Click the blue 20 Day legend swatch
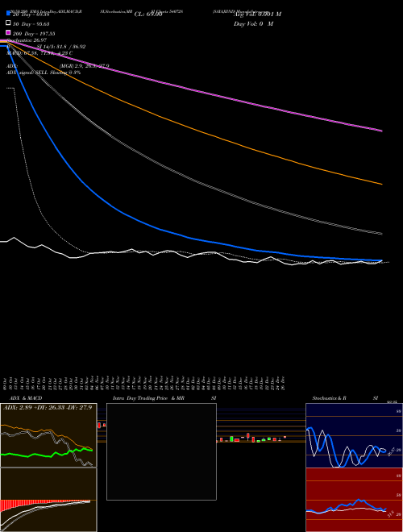This screenshot has height=532, width=403. [x=8, y=14]
